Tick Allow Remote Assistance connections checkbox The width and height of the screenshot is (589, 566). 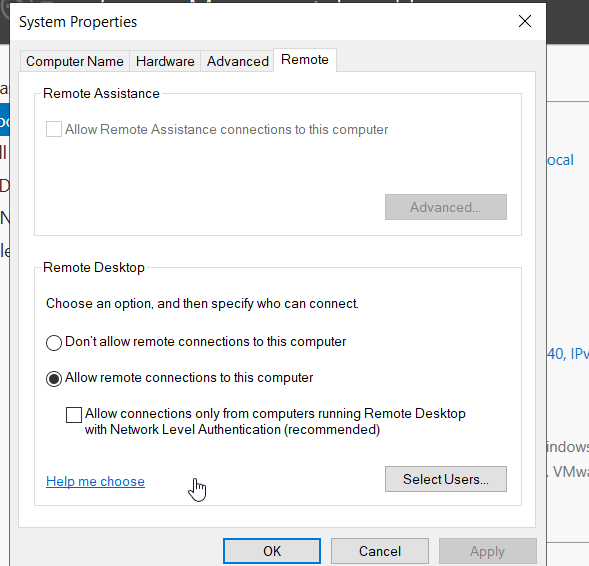(54, 129)
